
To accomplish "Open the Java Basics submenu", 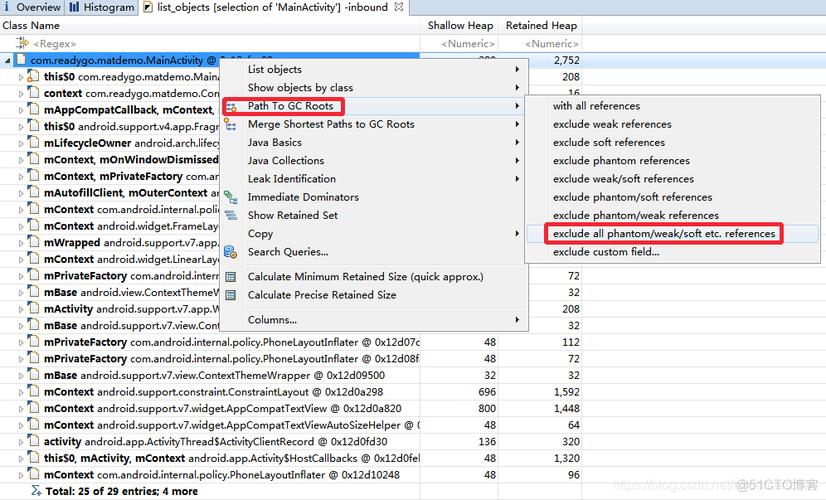I will click(373, 142).
